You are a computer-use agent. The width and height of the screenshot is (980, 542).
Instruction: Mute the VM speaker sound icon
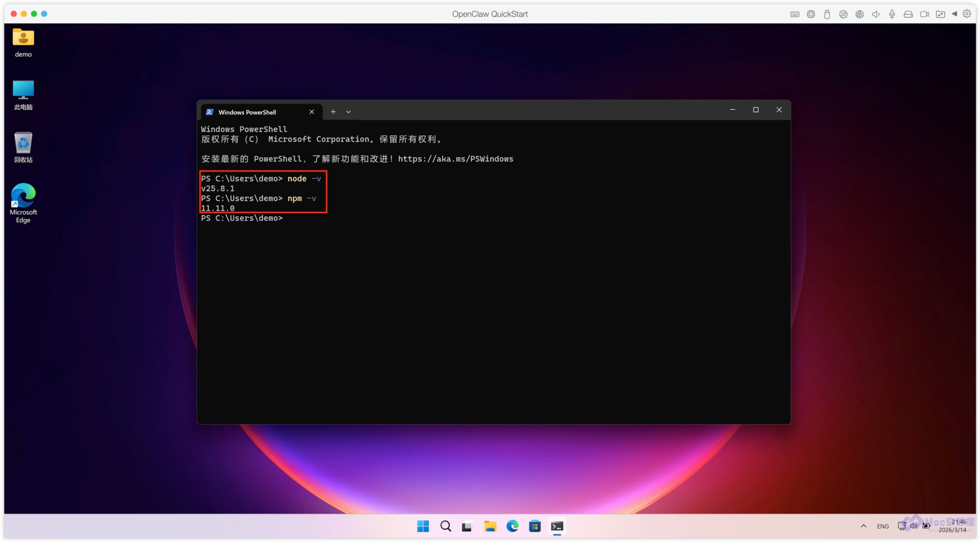[875, 14]
